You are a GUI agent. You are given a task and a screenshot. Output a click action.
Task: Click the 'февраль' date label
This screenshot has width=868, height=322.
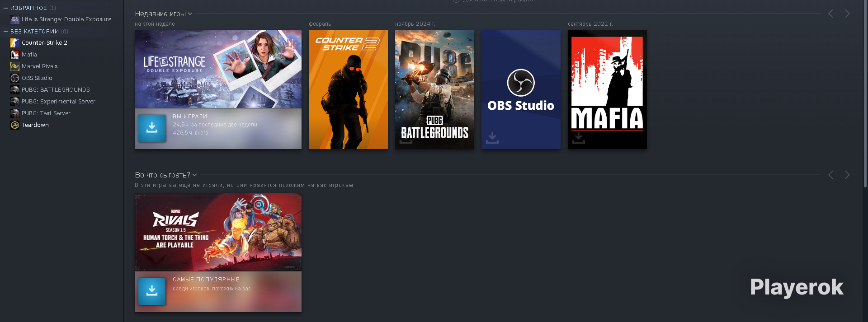(320, 24)
